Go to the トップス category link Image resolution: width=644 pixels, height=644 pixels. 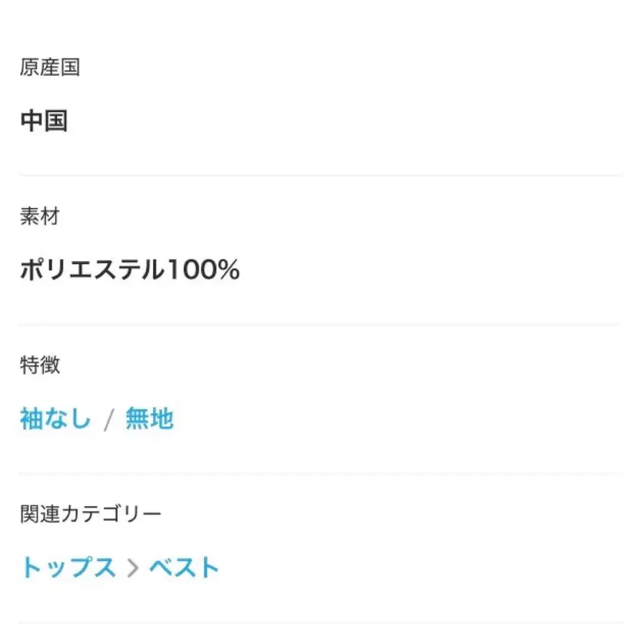pos(68,567)
